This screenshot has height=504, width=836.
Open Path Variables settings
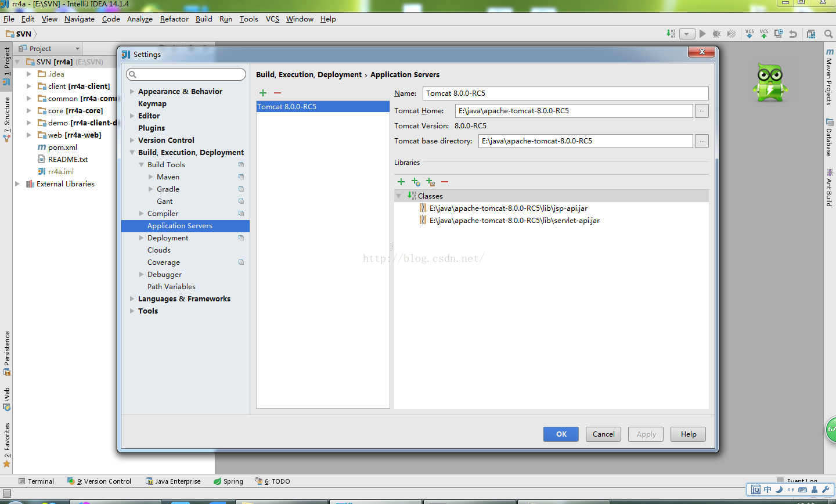click(171, 287)
